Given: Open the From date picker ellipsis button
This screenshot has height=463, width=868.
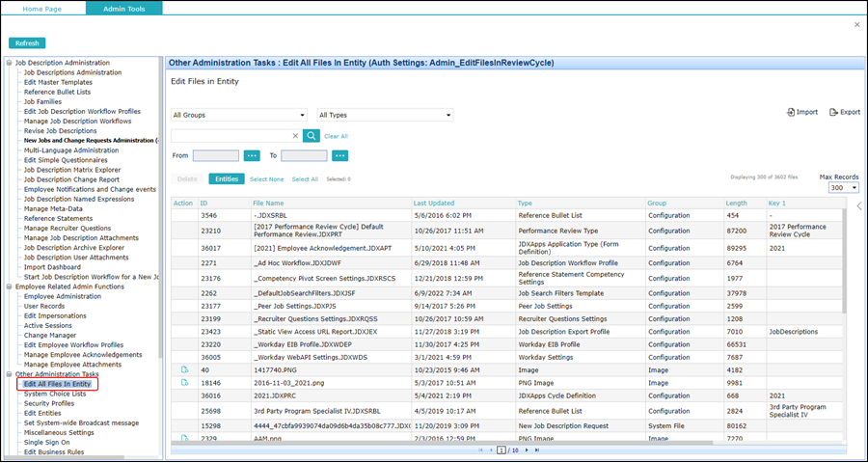Looking at the screenshot, I should (x=252, y=155).
